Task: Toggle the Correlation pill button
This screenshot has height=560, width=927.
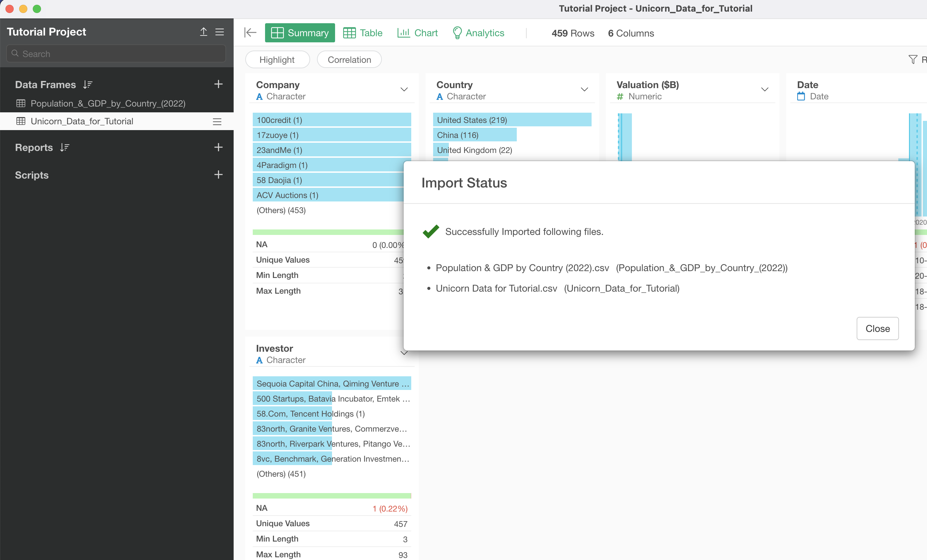Action: point(349,59)
